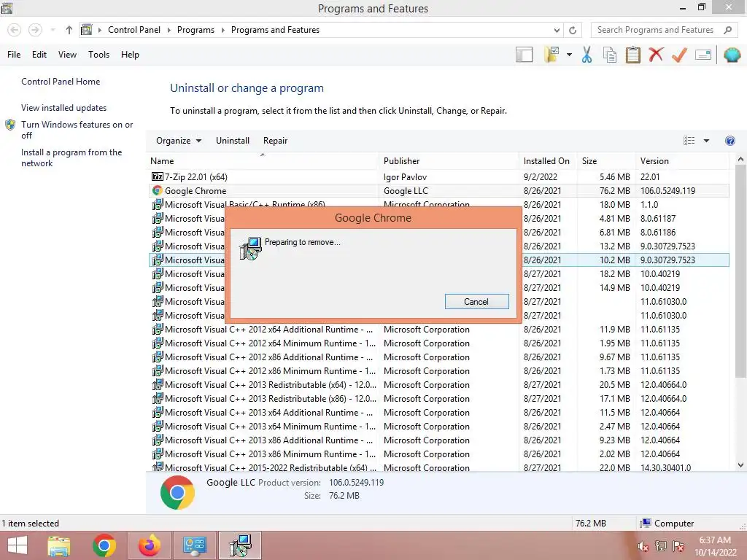Sort by the Size column header
Image resolution: width=747 pixels, height=560 pixels.
click(x=606, y=161)
